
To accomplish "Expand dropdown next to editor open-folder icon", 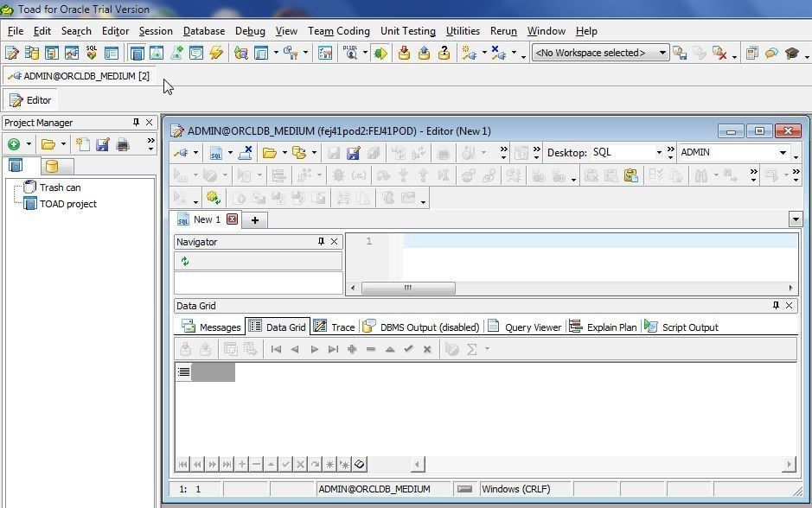I will coord(285,153).
